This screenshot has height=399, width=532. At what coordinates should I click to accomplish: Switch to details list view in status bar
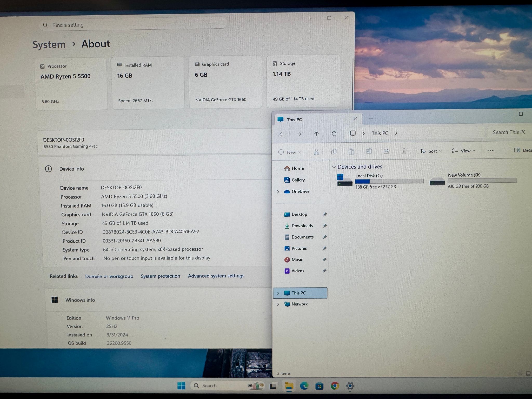tap(520, 374)
